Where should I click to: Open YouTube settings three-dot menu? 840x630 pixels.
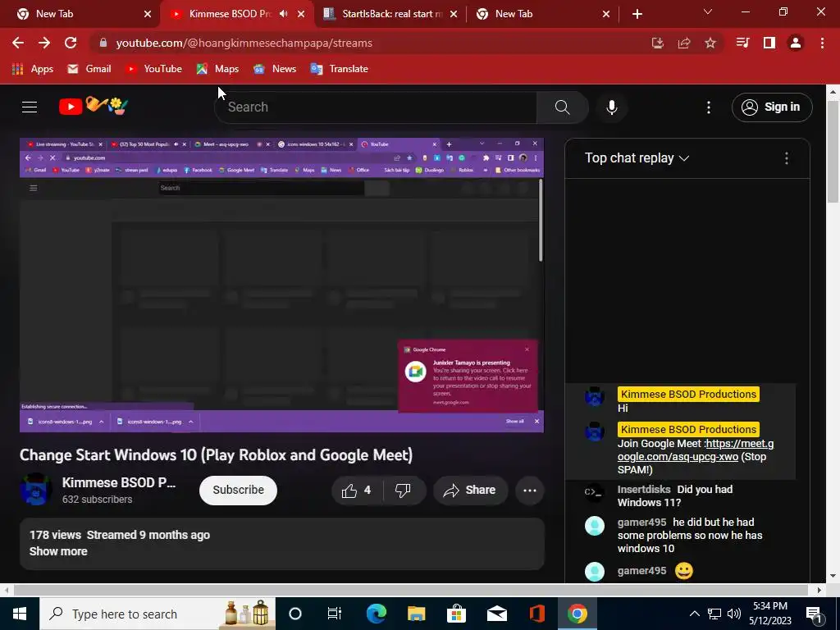(x=708, y=107)
